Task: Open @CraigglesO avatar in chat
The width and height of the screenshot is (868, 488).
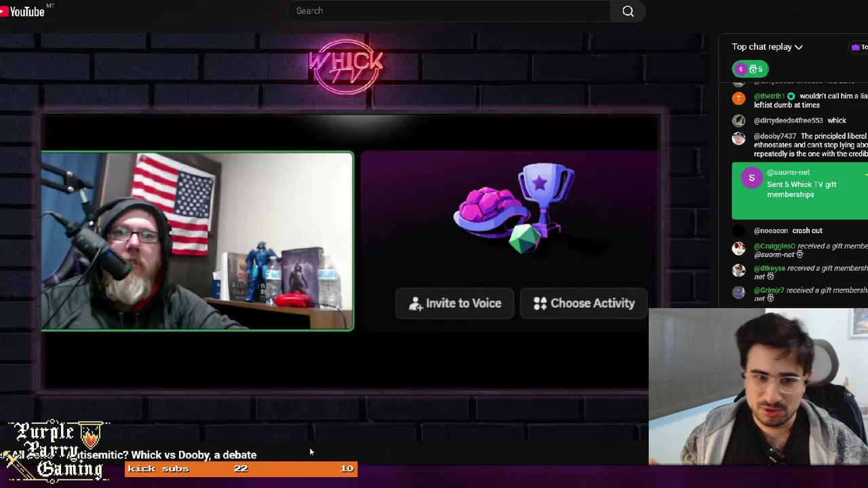Action: [738, 248]
